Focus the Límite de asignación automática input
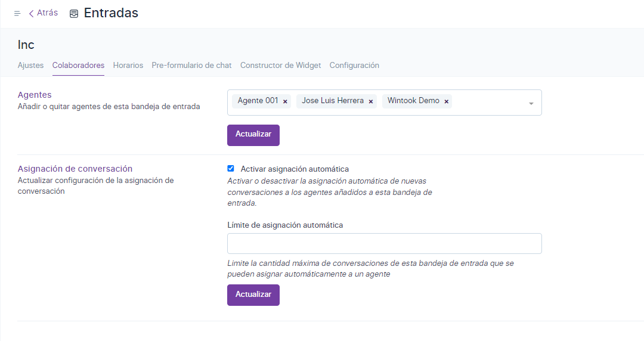Viewport: 644px width, 341px height. [x=384, y=244]
